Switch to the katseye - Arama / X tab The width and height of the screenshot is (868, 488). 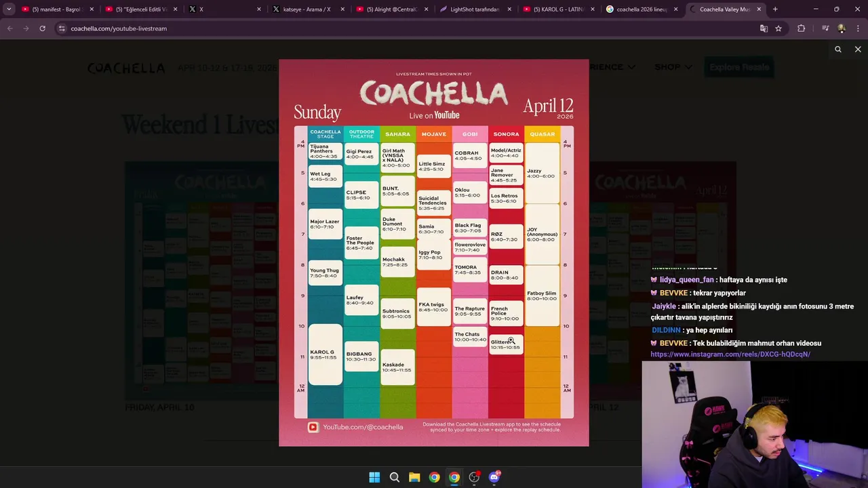pos(307,9)
